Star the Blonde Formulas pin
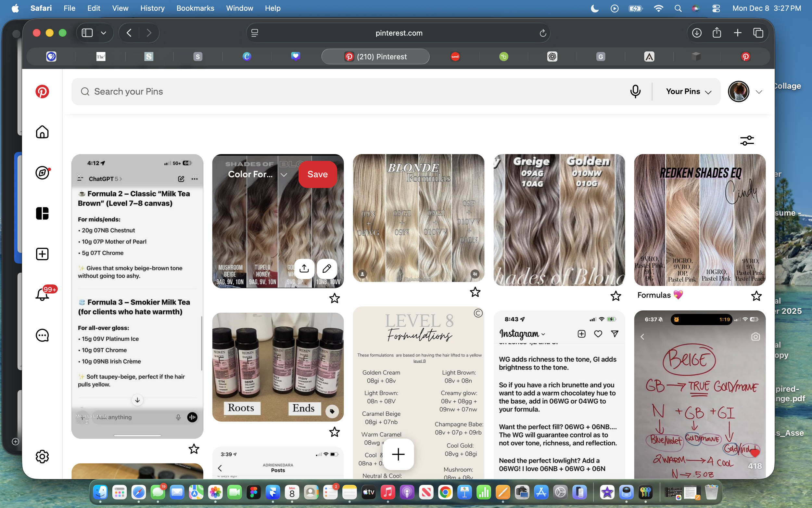Image resolution: width=812 pixels, height=508 pixels. (x=475, y=292)
